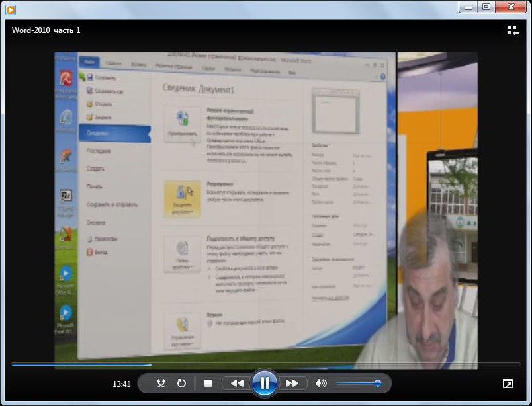Select Сведения in the video's Word menu
The image size is (532, 406).
(114, 133)
